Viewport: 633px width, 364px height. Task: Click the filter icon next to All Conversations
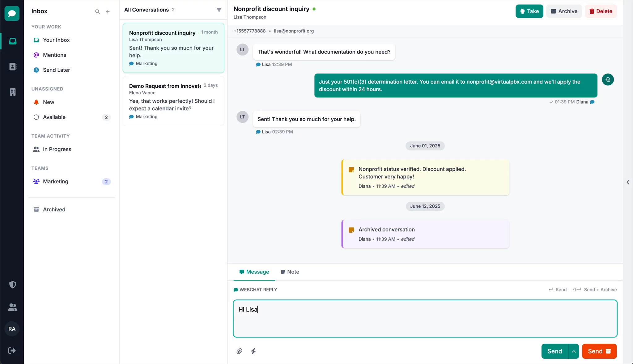219,10
